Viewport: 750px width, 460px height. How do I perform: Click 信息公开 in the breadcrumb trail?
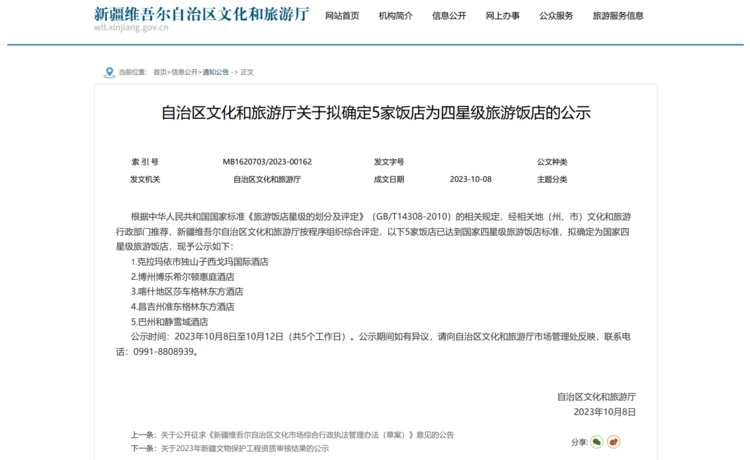point(184,72)
